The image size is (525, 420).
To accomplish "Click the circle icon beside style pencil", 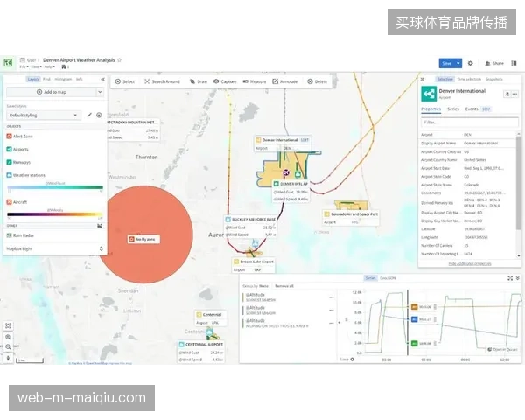I will coord(99,115).
